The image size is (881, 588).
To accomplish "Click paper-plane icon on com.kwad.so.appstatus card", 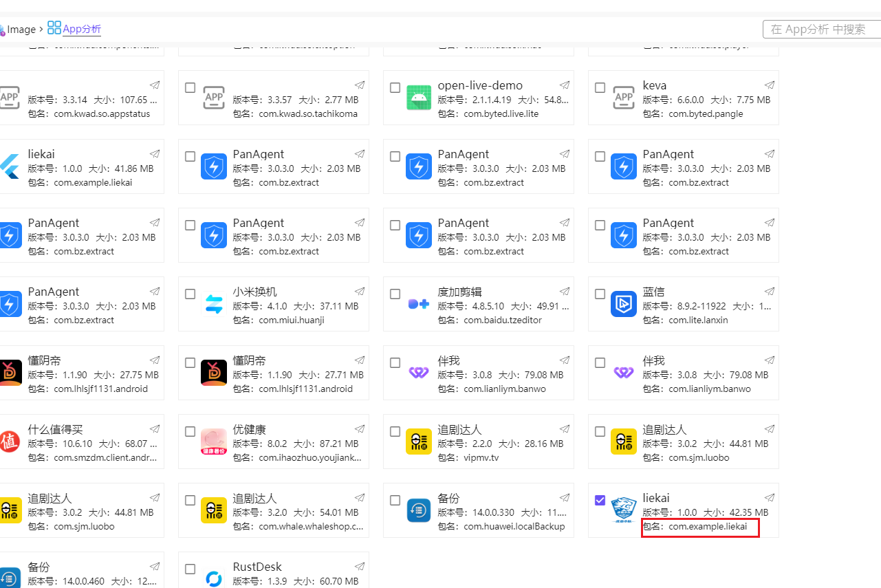I will pyautogui.click(x=155, y=85).
